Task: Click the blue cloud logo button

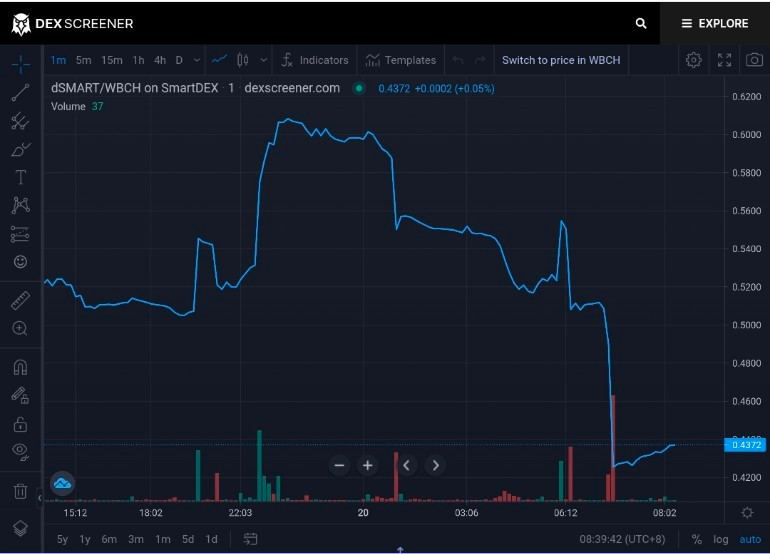Action: click(62, 484)
